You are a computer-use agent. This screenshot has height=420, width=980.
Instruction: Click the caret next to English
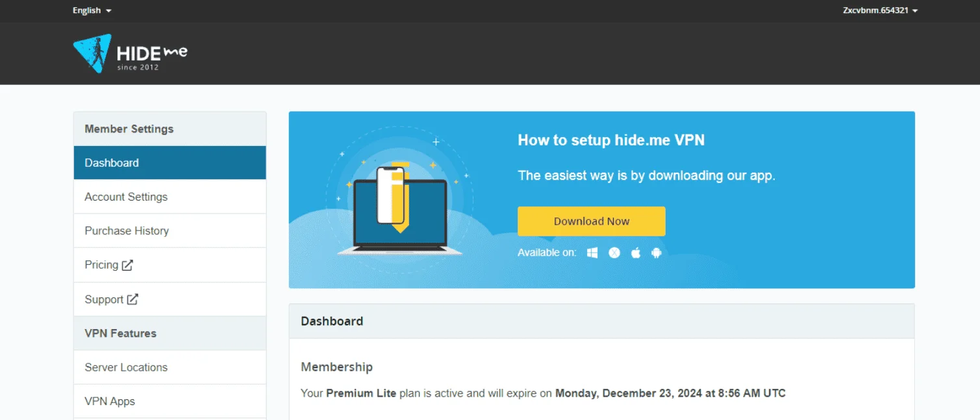(108, 11)
